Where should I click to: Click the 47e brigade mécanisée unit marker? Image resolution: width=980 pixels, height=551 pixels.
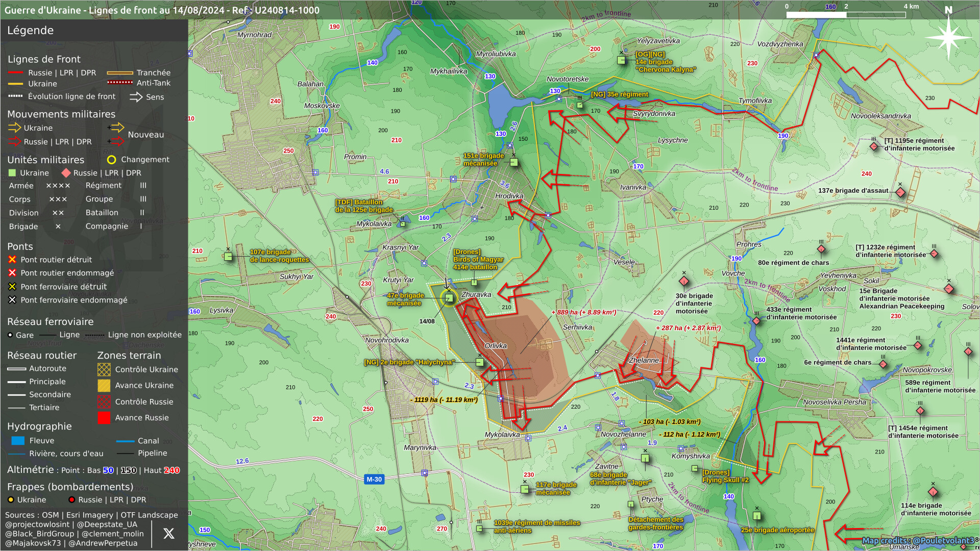[449, 298]
